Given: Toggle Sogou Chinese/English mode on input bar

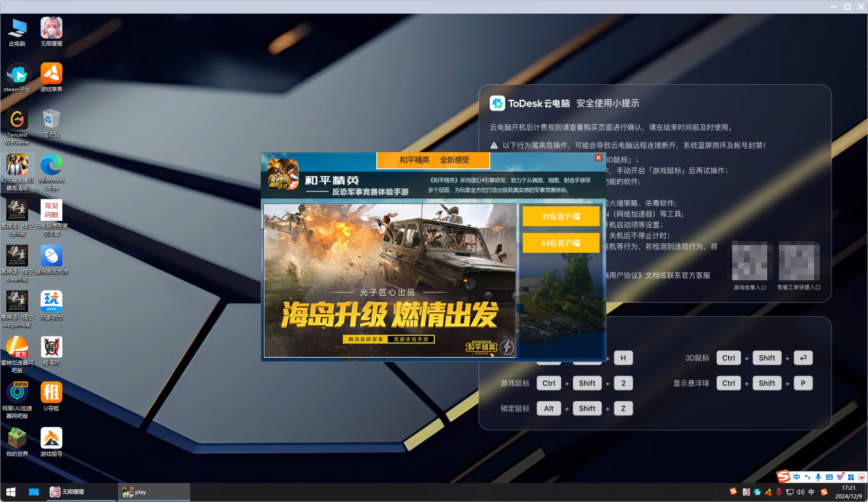Looking at the screenshot, I should point(796,477).
